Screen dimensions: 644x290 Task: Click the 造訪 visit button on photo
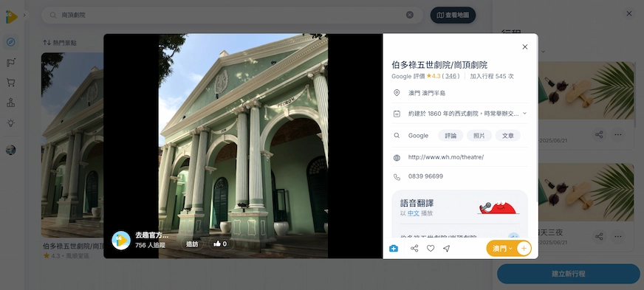[x=192, y=244]
